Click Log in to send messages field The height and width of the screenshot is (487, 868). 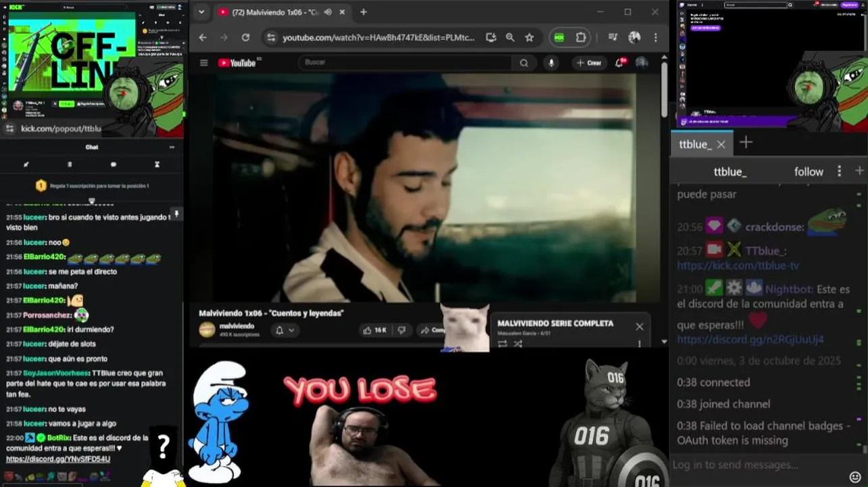tap(757, 465)
